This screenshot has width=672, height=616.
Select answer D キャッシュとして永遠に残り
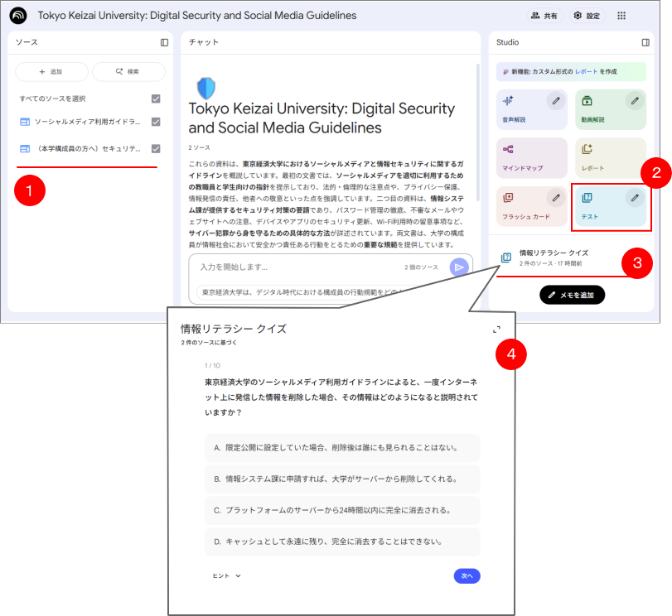[x=342, y=541]
